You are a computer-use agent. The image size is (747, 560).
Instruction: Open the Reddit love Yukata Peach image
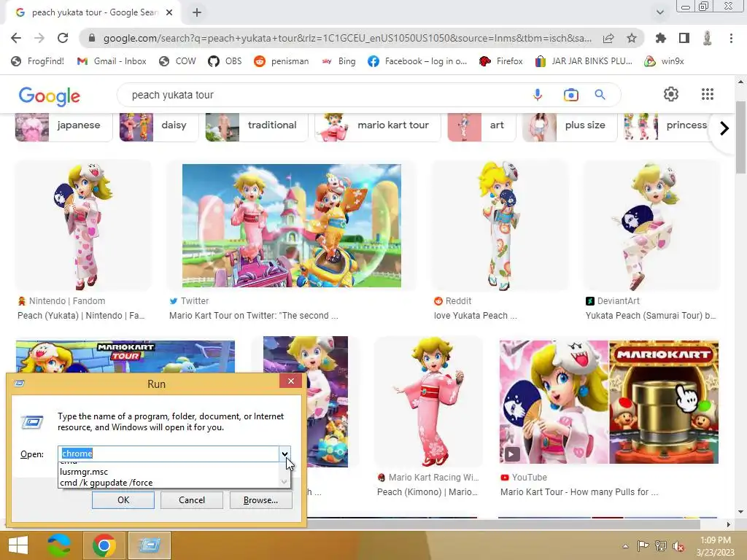pyautogui.click(x=499, y=226)
